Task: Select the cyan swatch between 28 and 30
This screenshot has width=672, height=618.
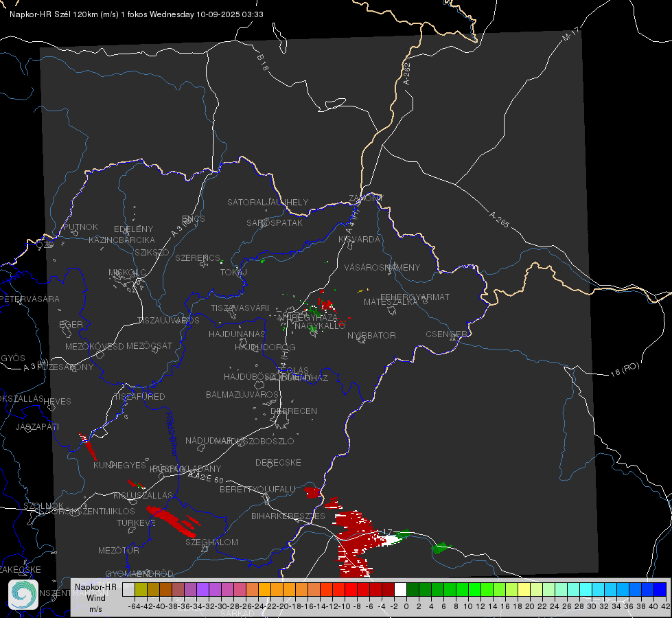Action: (x=586, y=589)
